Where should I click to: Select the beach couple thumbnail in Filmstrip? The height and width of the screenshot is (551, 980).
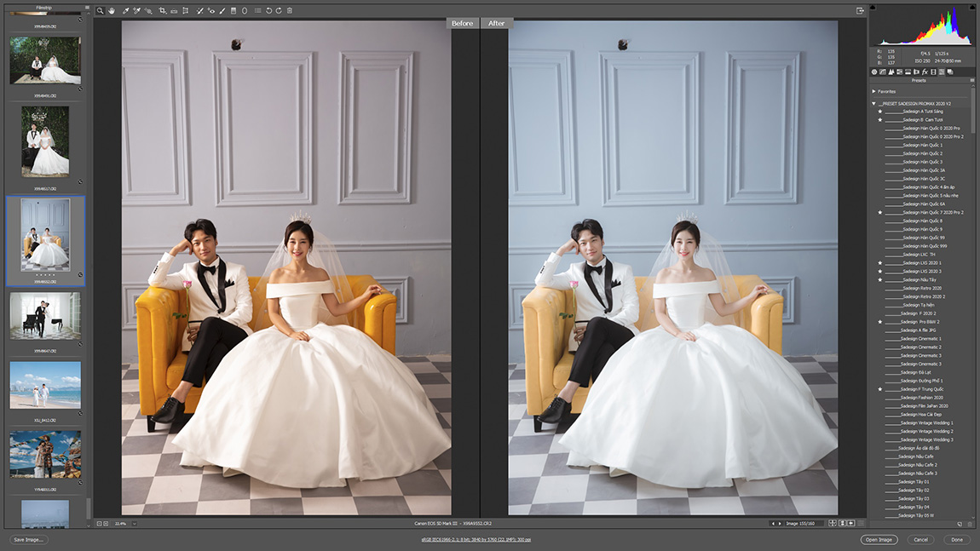click(x=45, y=384)
